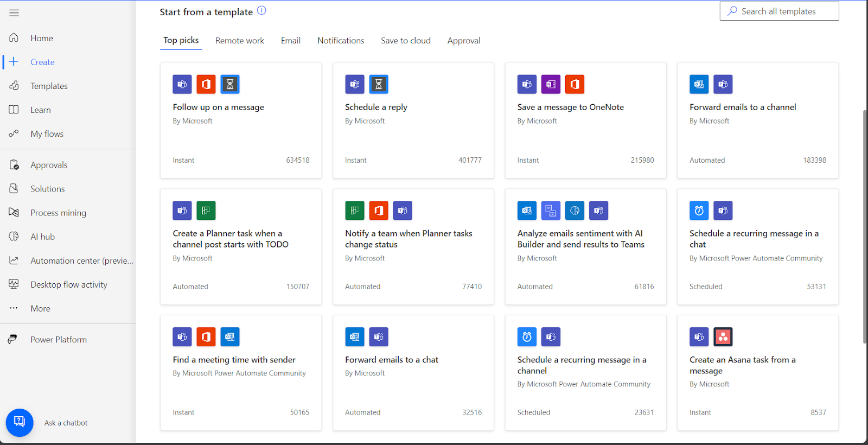Click the hourglass delay icon on Schedule a reply card
868x445 pixels.
(379, 84)
